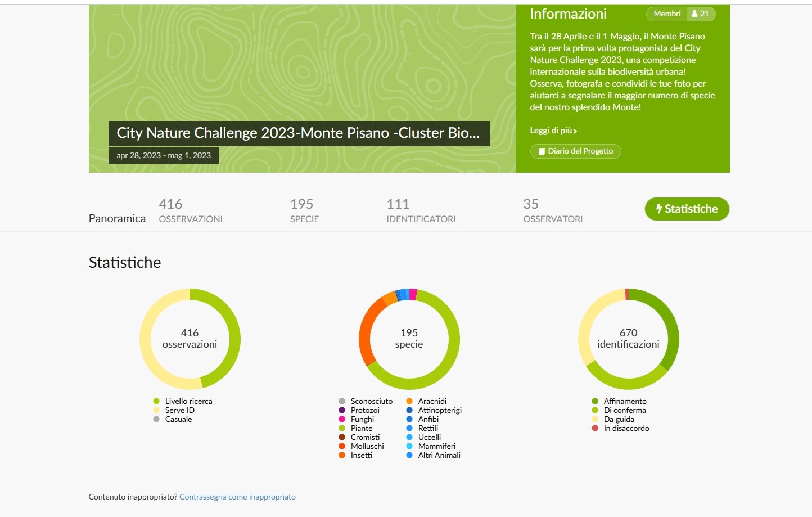Click the Livello ricerca legend label
812x517 pixels.
coord(189,401)
